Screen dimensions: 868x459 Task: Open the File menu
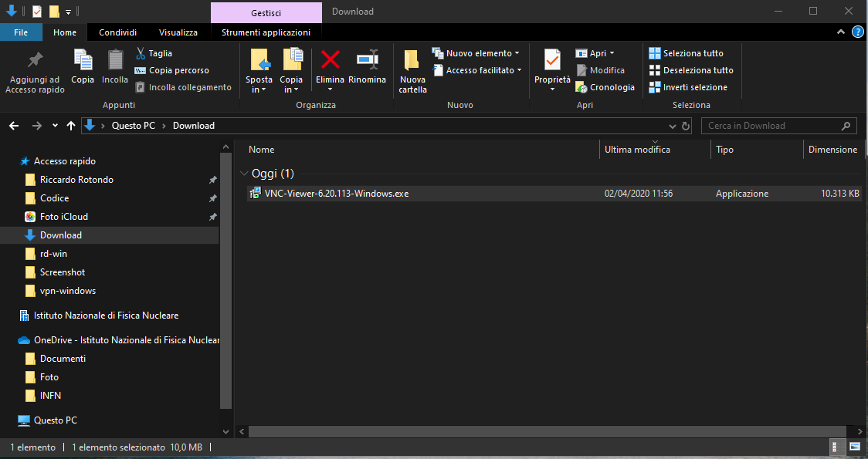point(21,32)
